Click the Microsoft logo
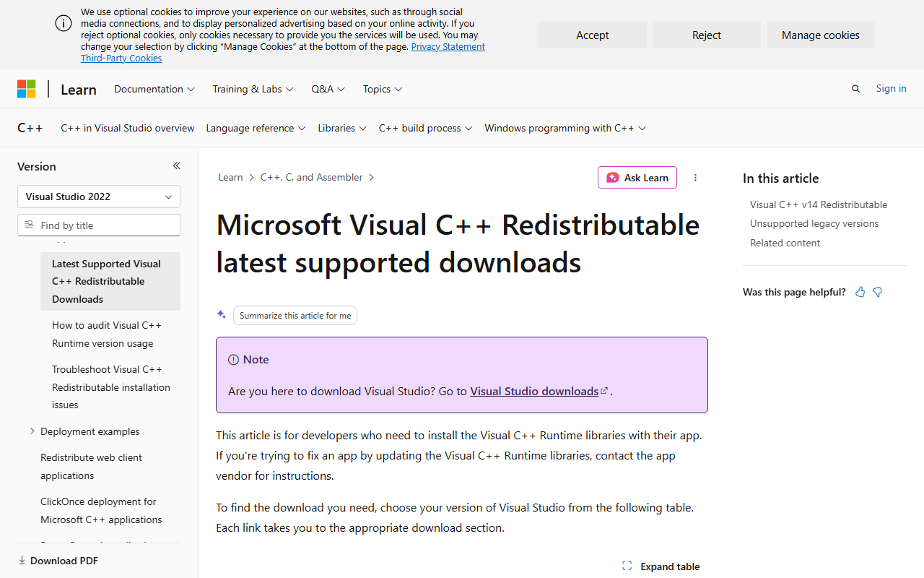This screenshot has width=924, height=578. click(27, 89)
